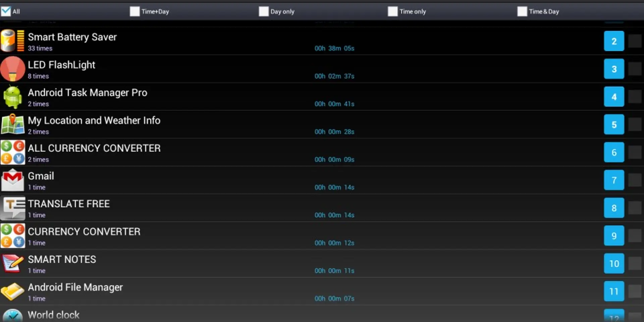Click the Android File Manager folder icon

pos(12,291)
